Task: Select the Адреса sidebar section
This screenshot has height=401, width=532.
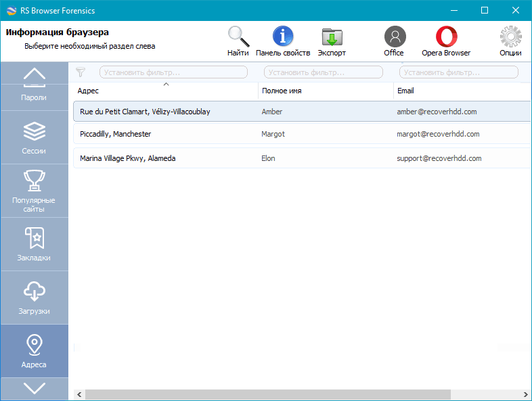Action: pyautogui.click(x=34, y=351)
